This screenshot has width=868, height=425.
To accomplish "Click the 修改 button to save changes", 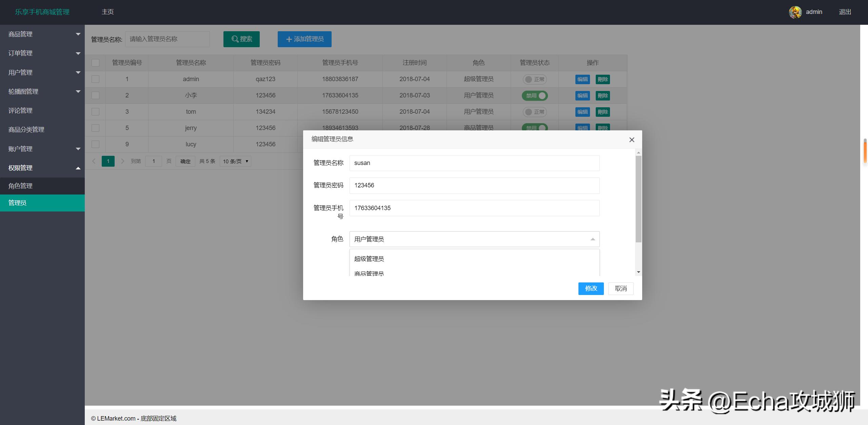I will (591, 289).
